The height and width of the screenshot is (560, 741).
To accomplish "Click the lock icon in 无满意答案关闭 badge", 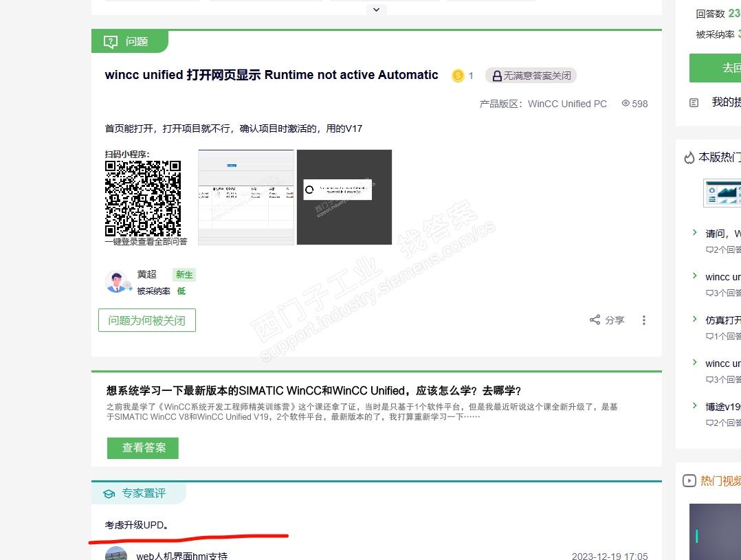I will pyautogui.click(x=497, y=76).
